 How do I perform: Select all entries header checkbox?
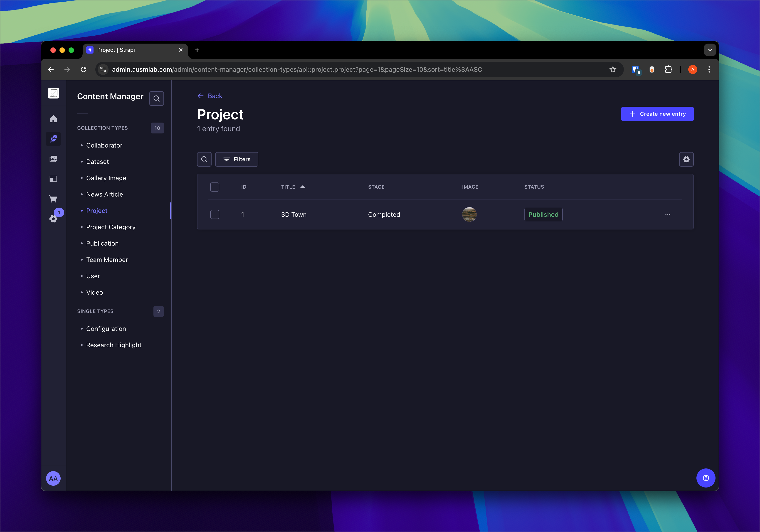215,187
